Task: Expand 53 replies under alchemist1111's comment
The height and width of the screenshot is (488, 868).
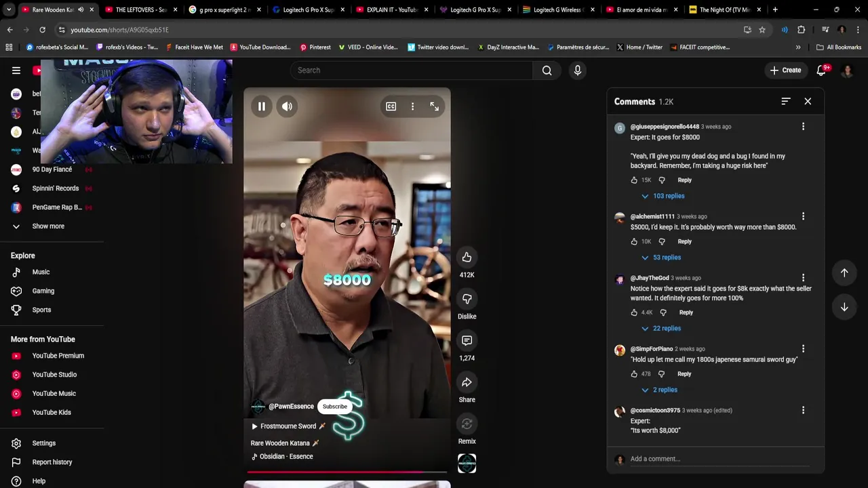Action: click(661, 258)
